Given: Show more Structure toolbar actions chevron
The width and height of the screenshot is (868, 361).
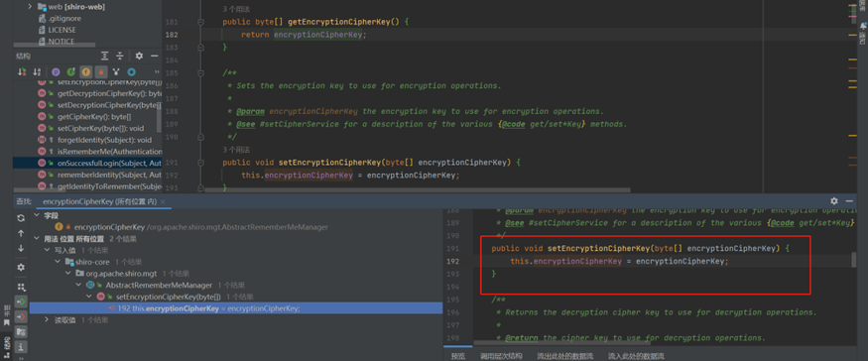Looking at the screenshot, I should pos(156,72).
